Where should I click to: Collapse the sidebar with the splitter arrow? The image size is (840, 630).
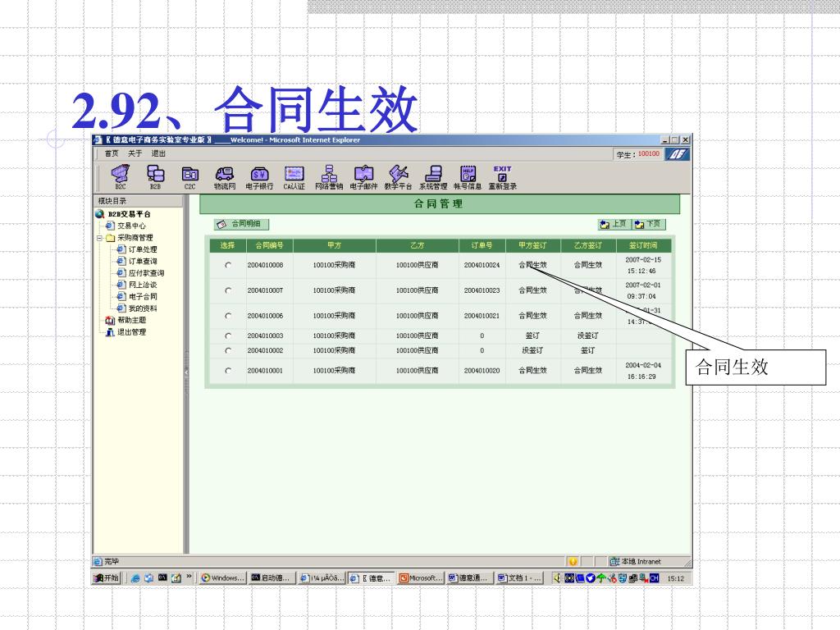[x=186, y=372]
